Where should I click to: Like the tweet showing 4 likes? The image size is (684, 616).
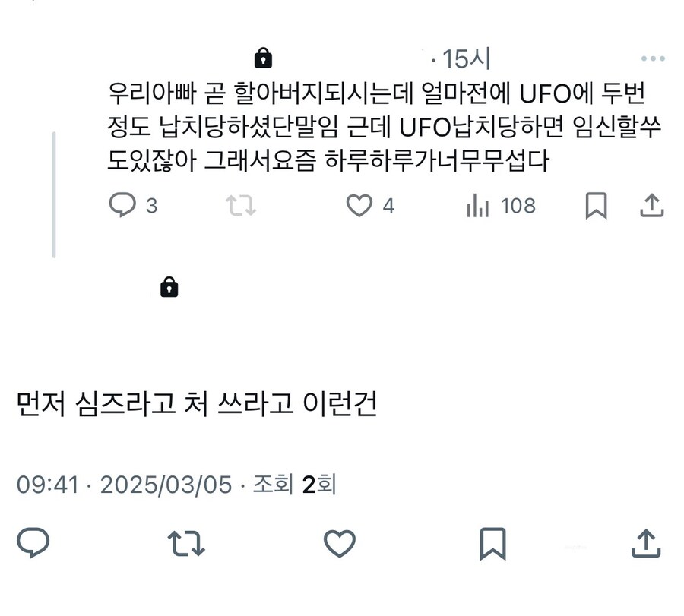pyautogui.click(x=360, y=204)
